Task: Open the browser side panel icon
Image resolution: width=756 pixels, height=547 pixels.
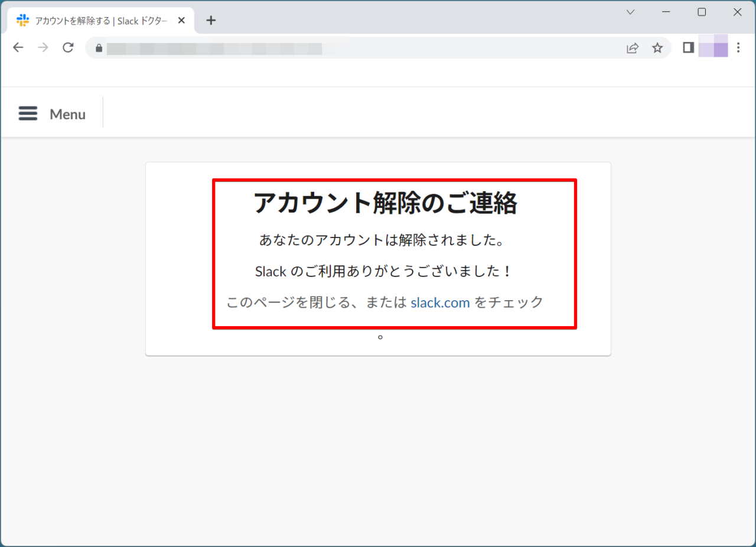Action: pos(688,48)
